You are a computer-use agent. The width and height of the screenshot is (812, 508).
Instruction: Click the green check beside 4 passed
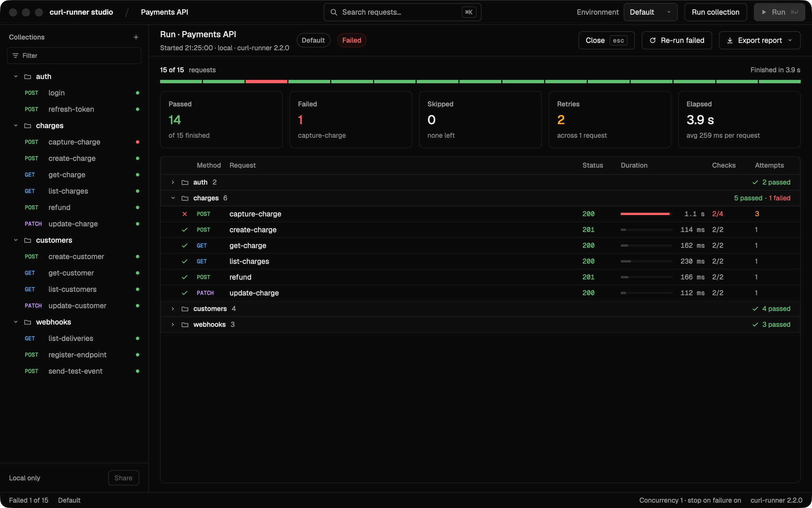(x=755, y=309)
